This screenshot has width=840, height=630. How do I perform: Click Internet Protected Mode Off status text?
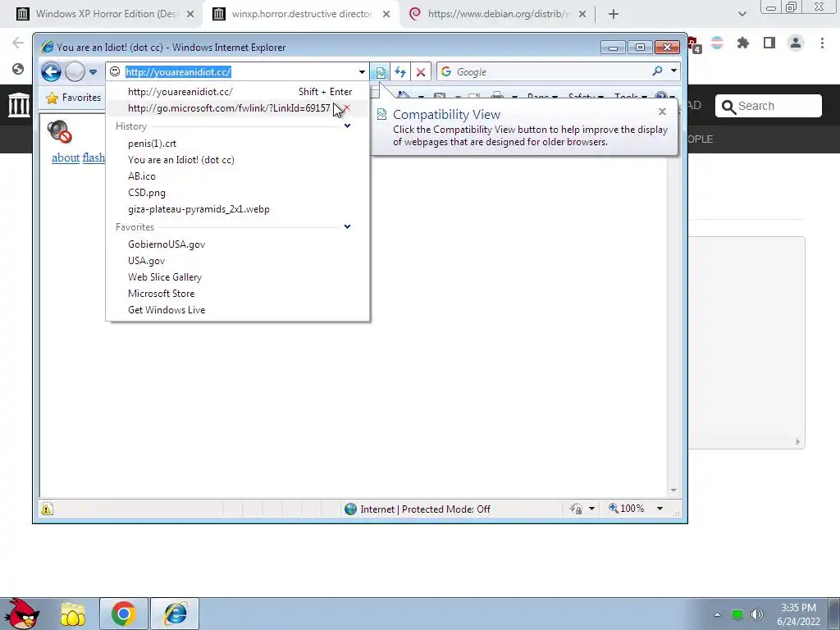click(426, 509)
